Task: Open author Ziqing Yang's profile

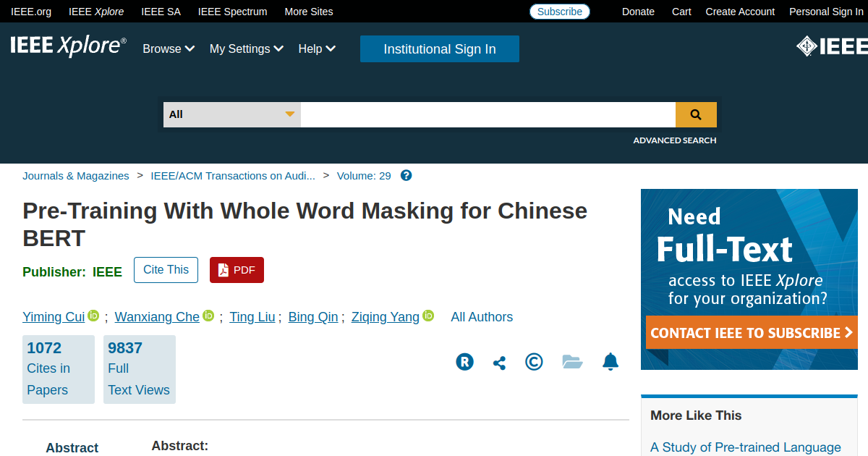Action: pos(386,317)
